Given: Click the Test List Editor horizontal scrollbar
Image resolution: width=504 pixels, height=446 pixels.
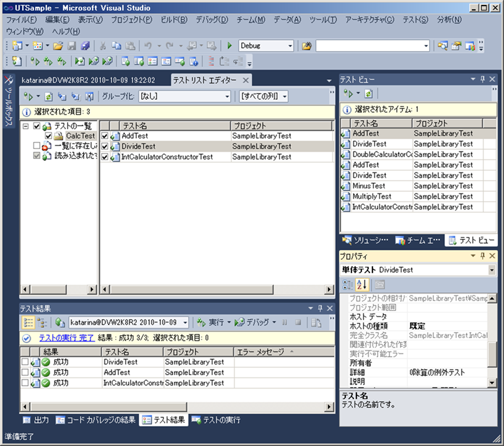Looking at the screenshot, I should tap(191, 289).
